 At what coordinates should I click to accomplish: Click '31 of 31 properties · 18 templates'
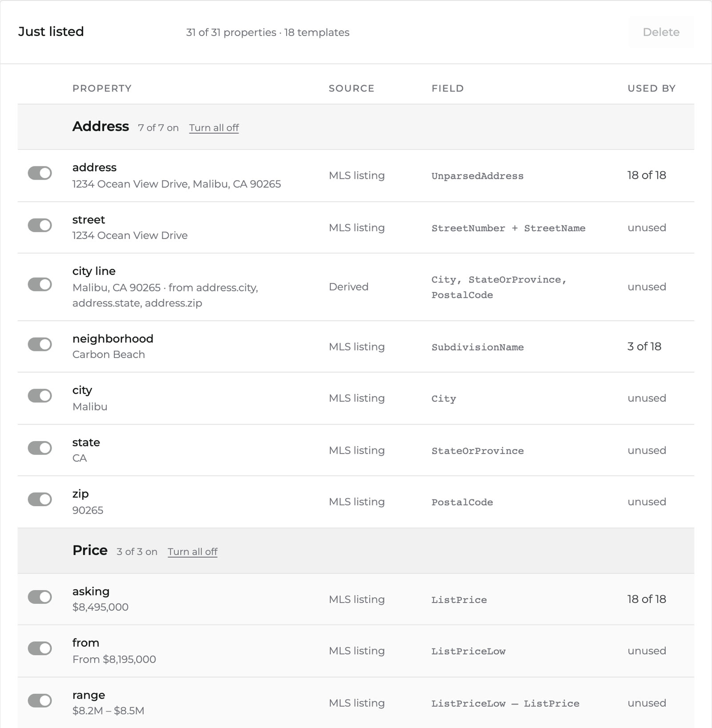point(267,32)
